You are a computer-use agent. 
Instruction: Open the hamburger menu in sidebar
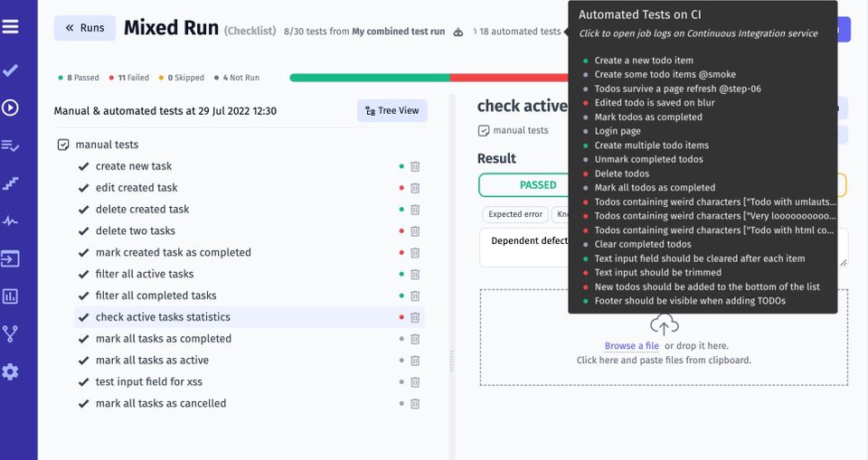pos(10,26)
